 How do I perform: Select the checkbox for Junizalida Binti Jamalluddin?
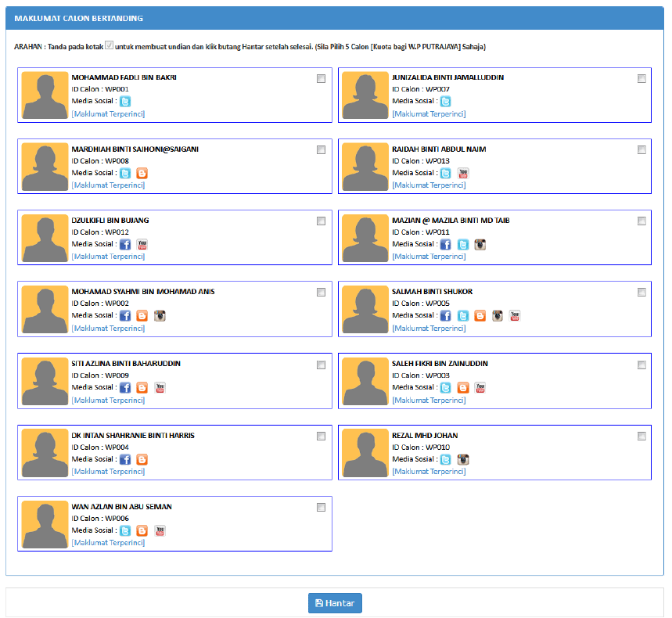pyautogui.click(x=641, y=78)
